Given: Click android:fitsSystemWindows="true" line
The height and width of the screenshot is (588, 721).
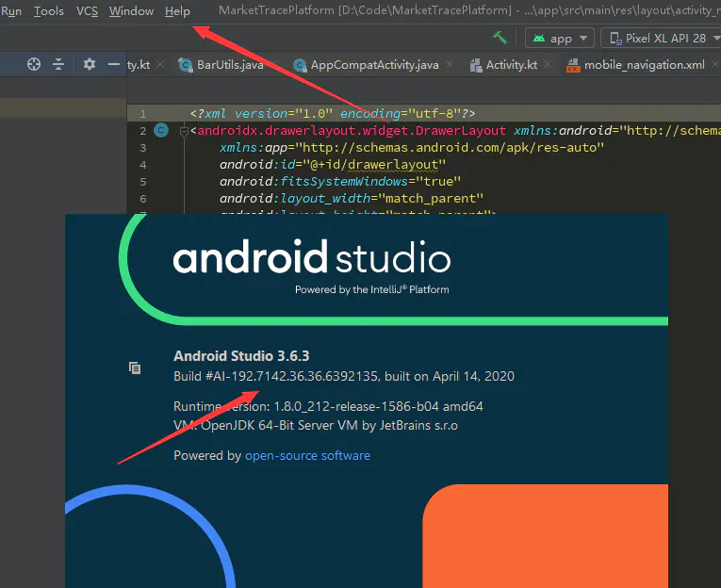Looking at the screenshot, I should [x=340, y=182].
